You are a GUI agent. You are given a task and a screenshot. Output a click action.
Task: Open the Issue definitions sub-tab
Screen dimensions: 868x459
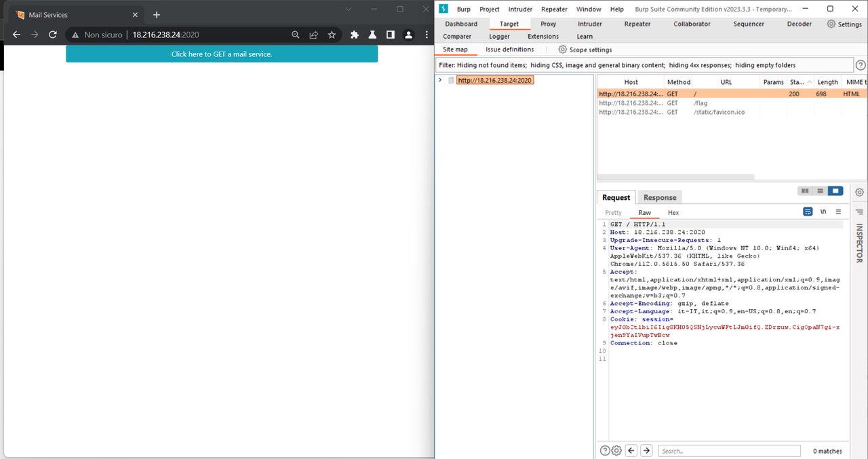tap(510, 49)
